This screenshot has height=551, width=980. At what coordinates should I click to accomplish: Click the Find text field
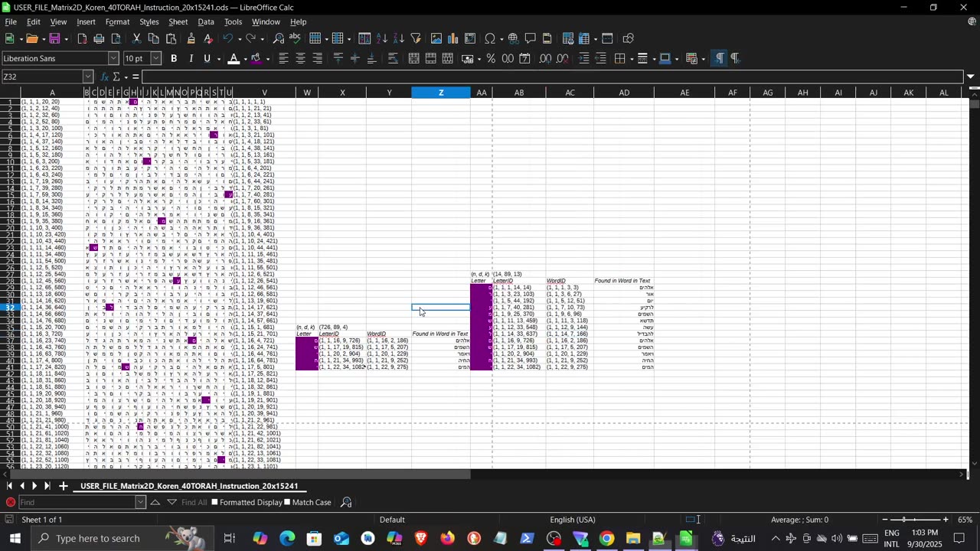[x=77, y=503]
